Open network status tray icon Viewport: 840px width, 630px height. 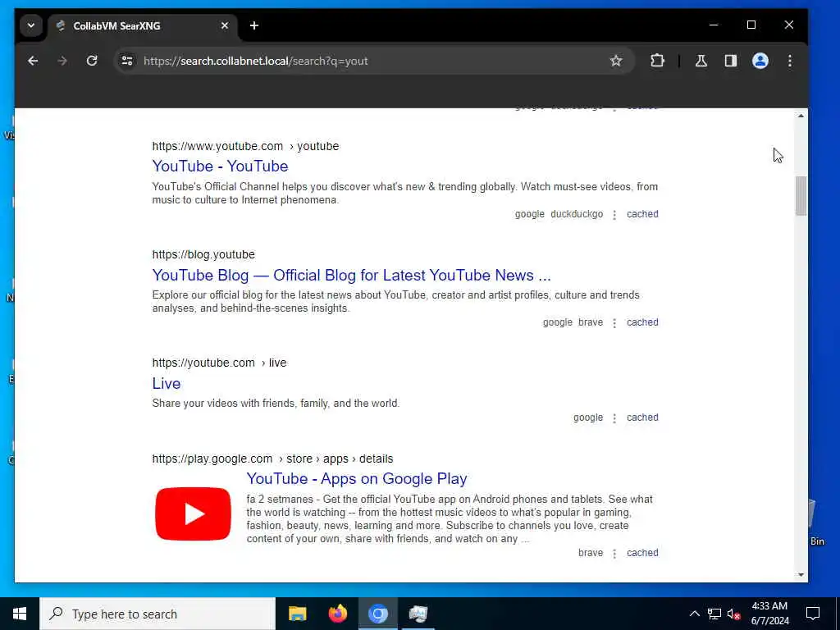714,614
